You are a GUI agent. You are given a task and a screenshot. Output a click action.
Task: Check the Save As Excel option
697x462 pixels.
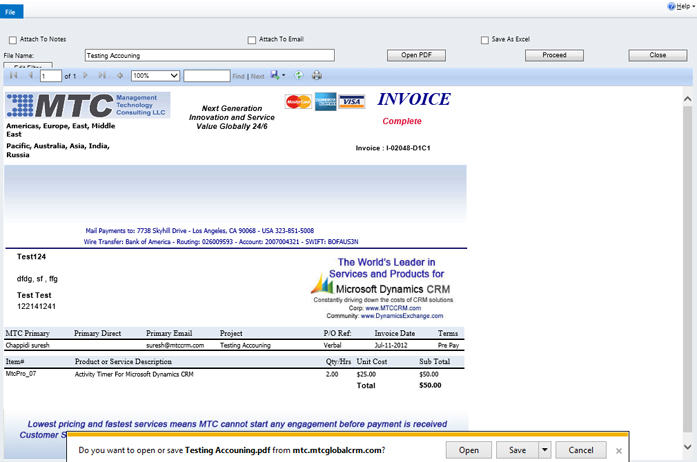[x=485, y=40]
